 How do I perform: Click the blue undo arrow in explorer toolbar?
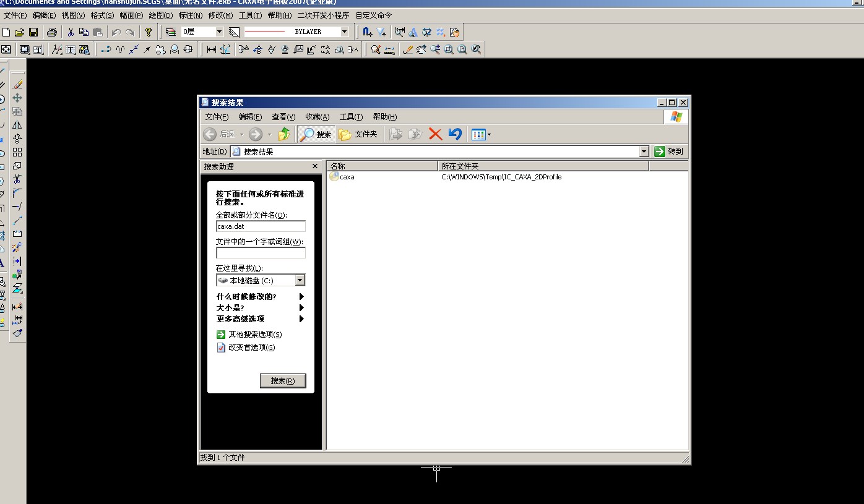click(x=455, y=134)
